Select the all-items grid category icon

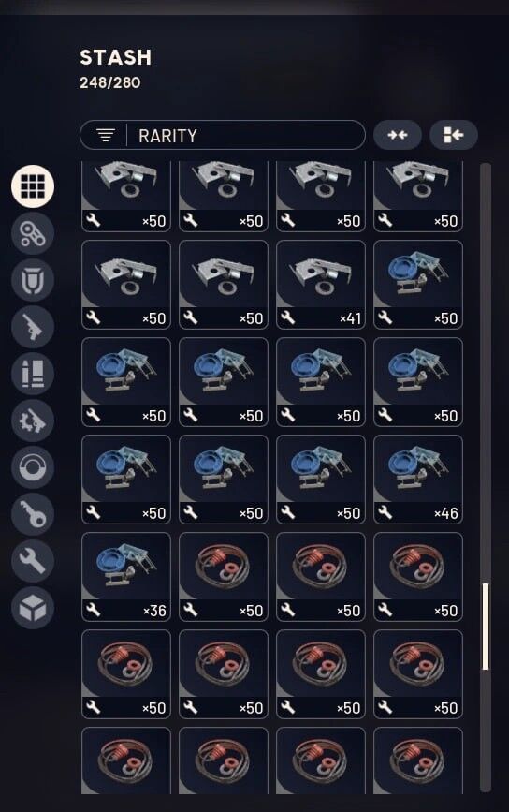tap(33, 186)
